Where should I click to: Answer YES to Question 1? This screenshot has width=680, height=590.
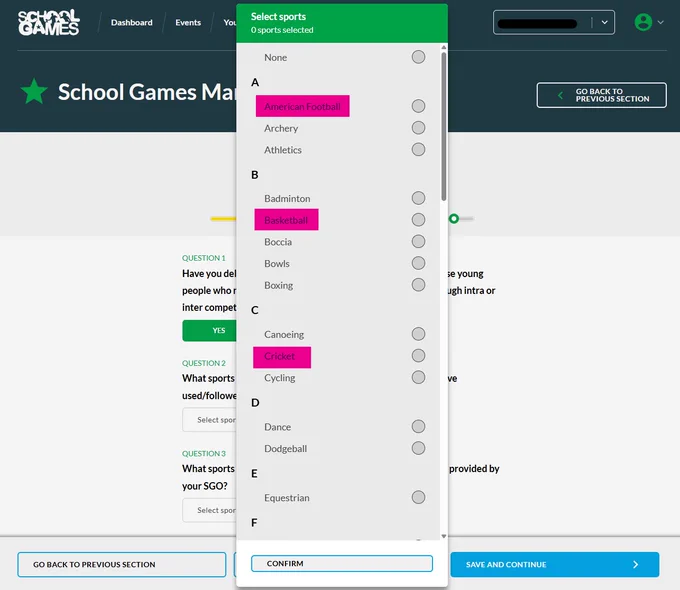pyautogui.click(x=209, y=331)
